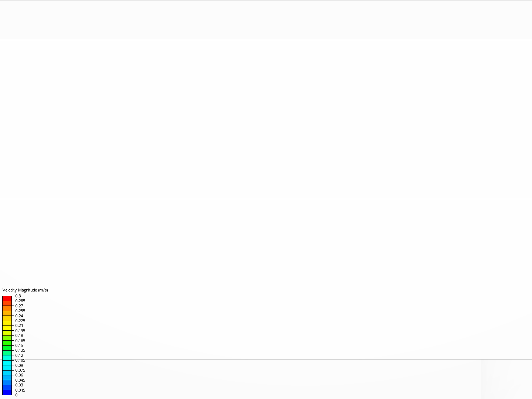The image size is (532, 399).
Task: Click the Velocity Magnitude (m/s) legend title
Action: pos(25,290)
